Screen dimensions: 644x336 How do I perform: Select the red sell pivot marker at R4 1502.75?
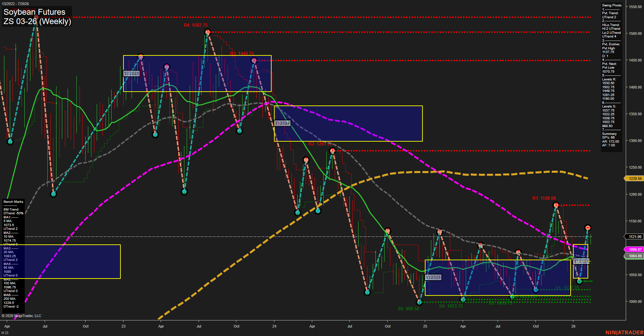(208, 32)
